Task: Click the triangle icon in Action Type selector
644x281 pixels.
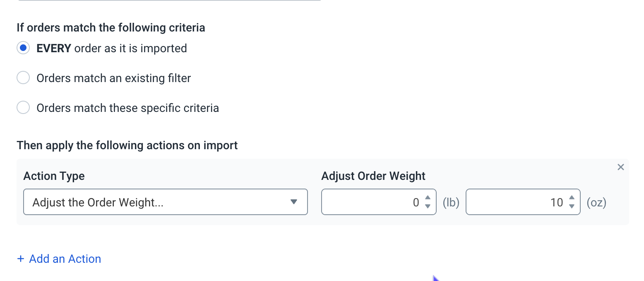Action: tap(294, 202)
